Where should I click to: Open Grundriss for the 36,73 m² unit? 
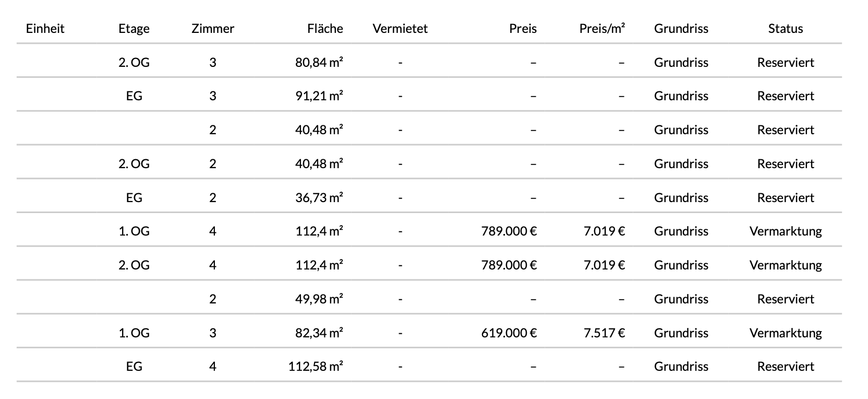(681, 198)
